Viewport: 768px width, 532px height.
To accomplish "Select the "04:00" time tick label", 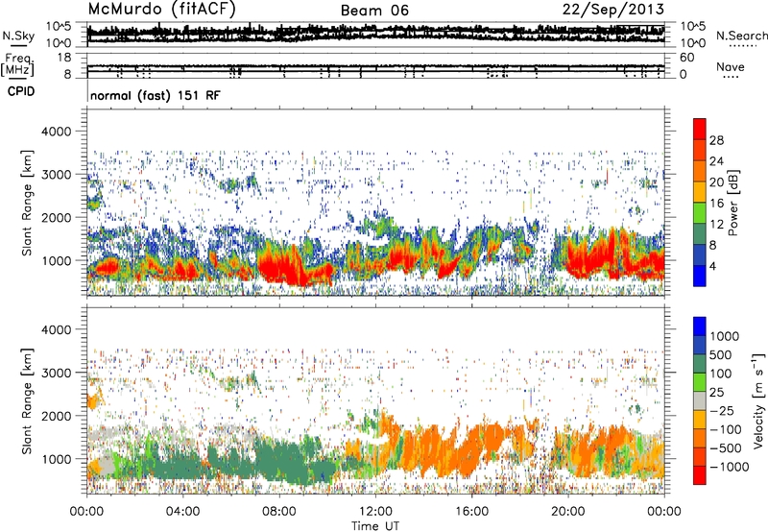I will coord(182,512).
